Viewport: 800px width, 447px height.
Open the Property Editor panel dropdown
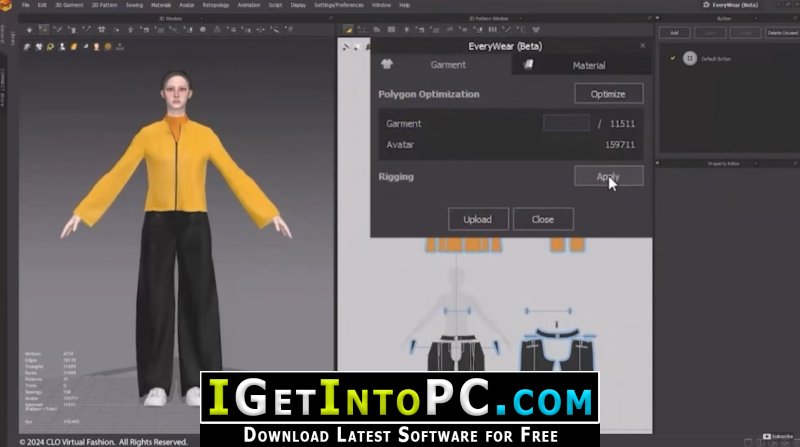756,164
